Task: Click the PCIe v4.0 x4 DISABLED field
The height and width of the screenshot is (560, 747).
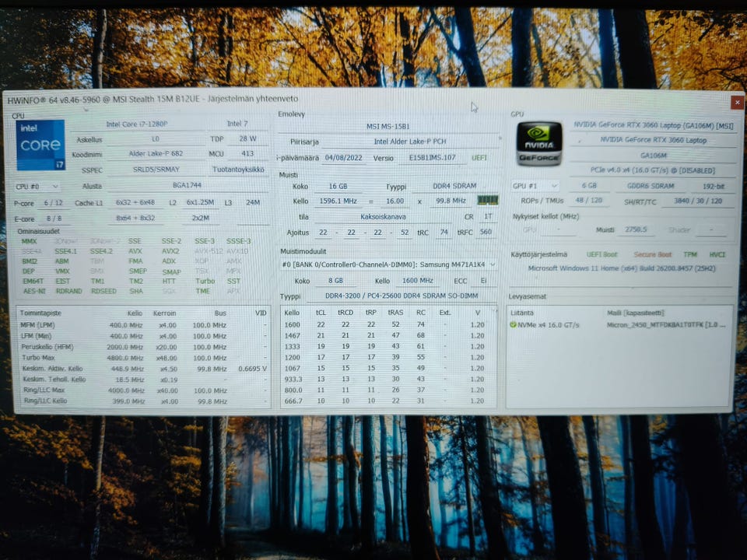Action: point(653,170)
